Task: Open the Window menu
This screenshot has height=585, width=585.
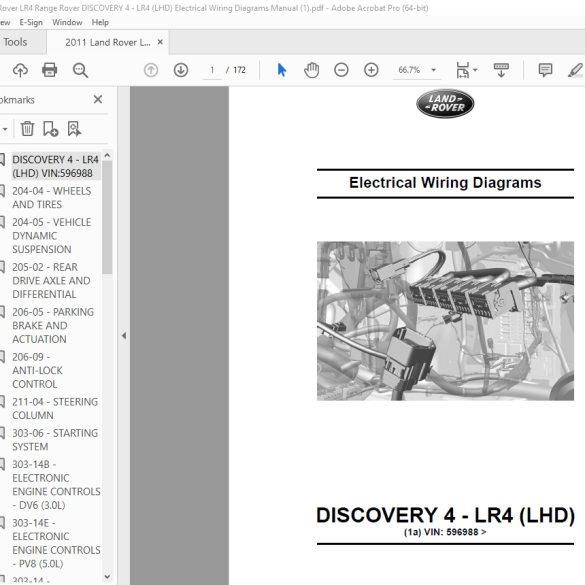Action: tap(67, 22)
